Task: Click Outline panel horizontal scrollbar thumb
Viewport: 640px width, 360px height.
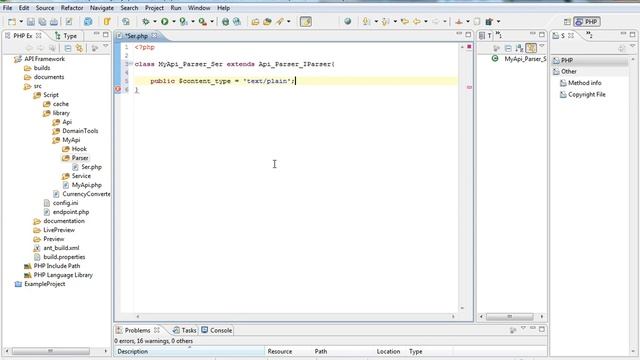Action: [x=509, y=316]
